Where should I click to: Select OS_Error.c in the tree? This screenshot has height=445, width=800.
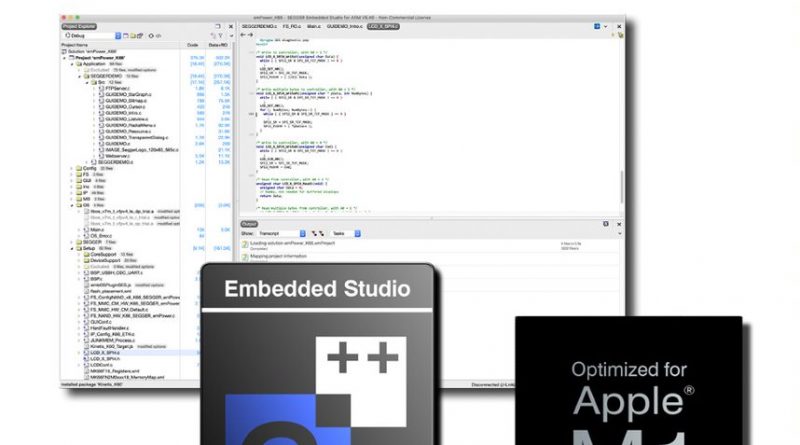tap(101, 236)
